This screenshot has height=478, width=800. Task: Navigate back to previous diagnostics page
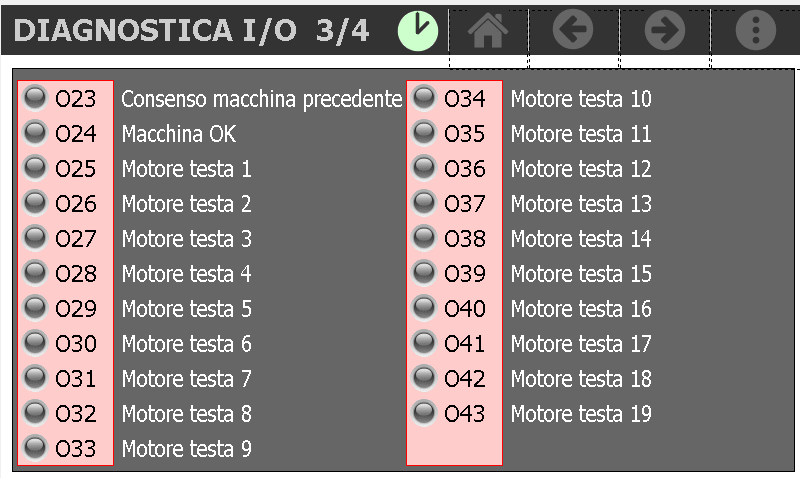(x=573, y=31)
